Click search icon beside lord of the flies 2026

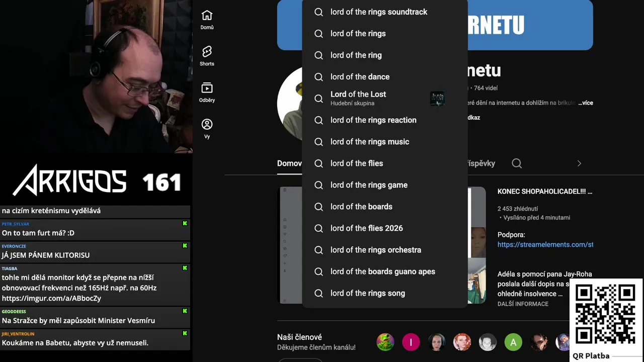click(x=318, y=228)
